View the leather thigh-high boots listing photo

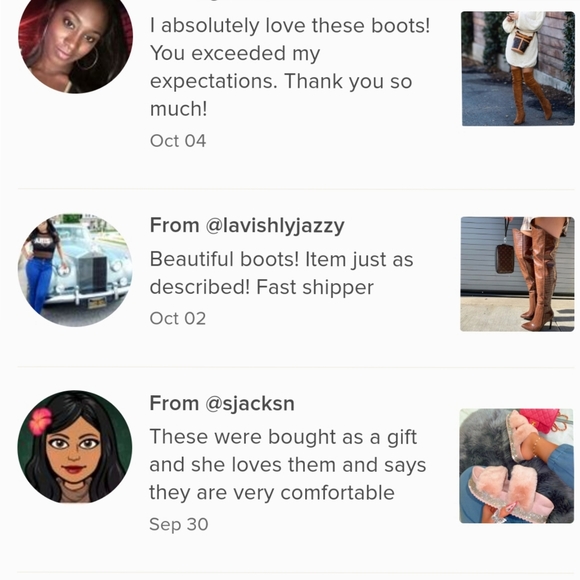pyautogui.click(x=517, y=274)
